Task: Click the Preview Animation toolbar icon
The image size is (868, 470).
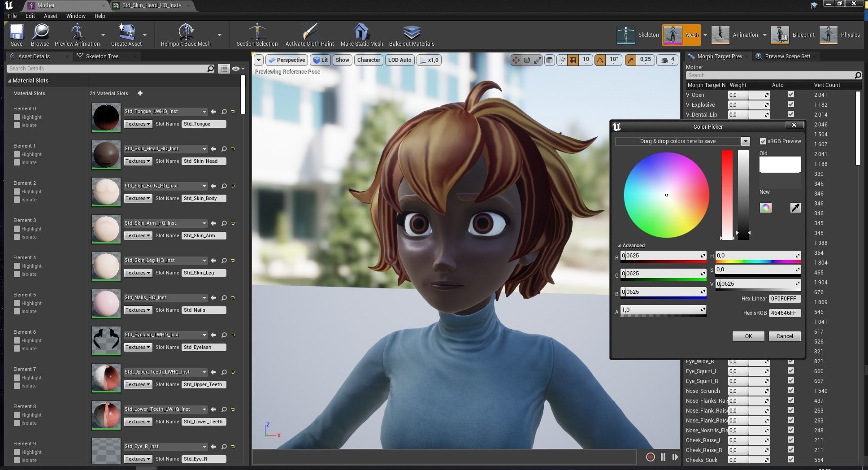Action: point(77,35)
